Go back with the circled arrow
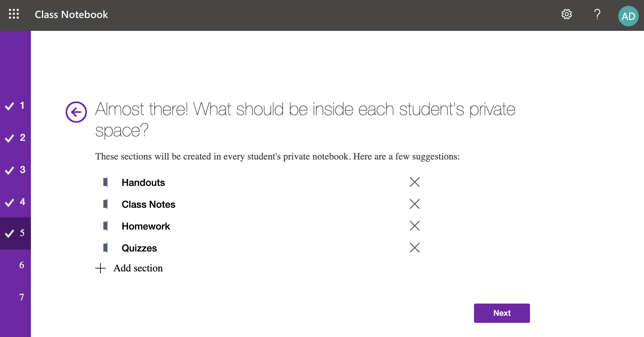644x337 pixels. click(x=76, y=112)
